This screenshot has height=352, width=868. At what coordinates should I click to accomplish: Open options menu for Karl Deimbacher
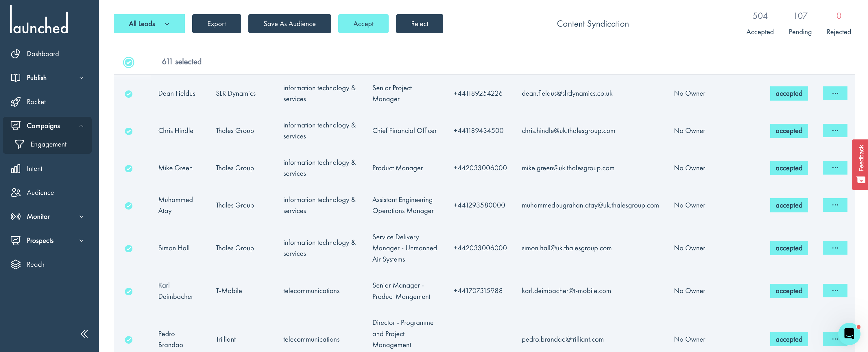click(x=835, y=291)
